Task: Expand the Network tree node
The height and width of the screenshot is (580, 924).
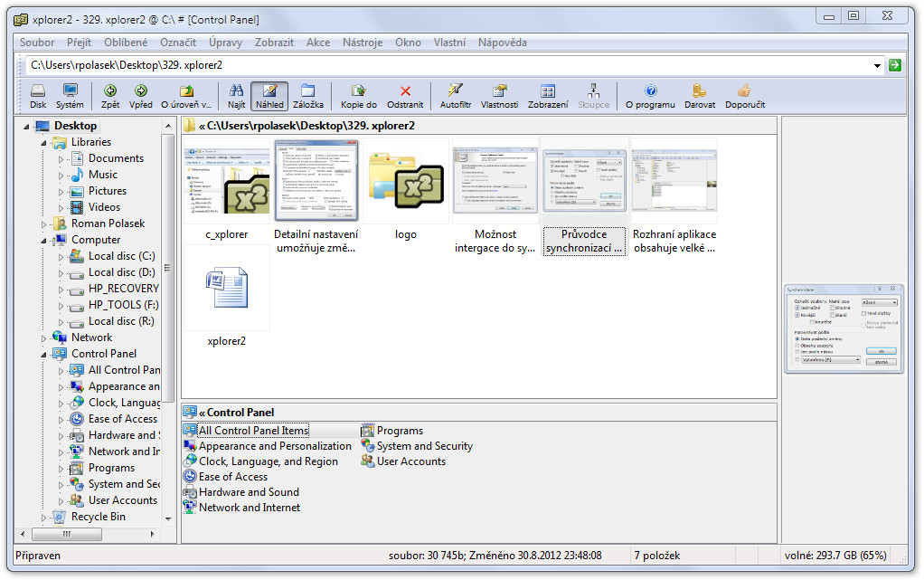Action: coord(43,338)
